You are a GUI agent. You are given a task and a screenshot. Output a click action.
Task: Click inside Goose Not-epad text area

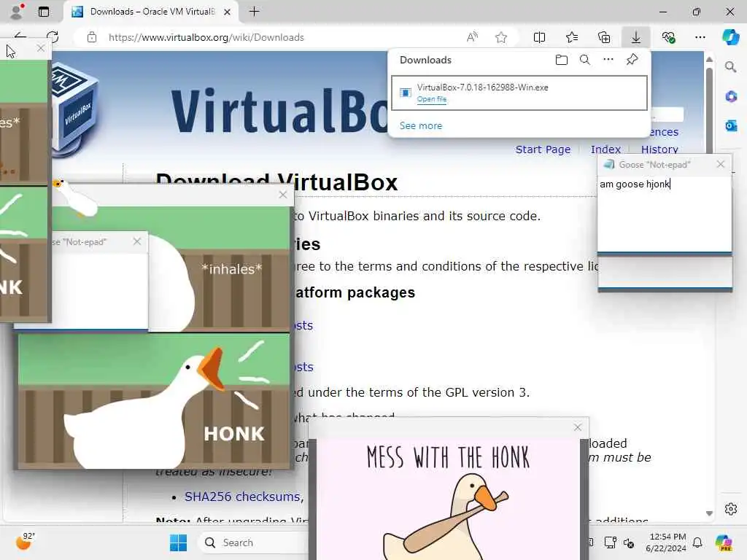click(x=665, y=214)
